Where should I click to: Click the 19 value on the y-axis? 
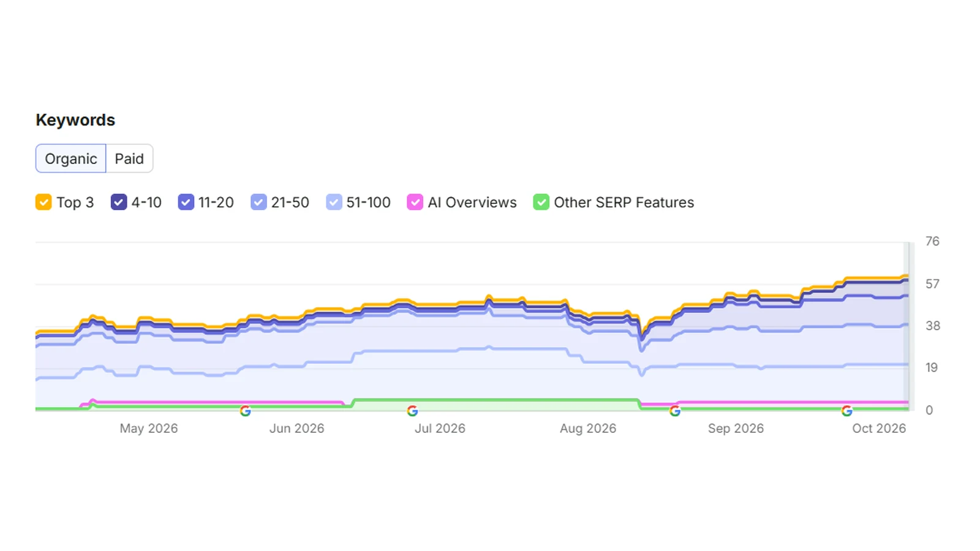(932, 367)
